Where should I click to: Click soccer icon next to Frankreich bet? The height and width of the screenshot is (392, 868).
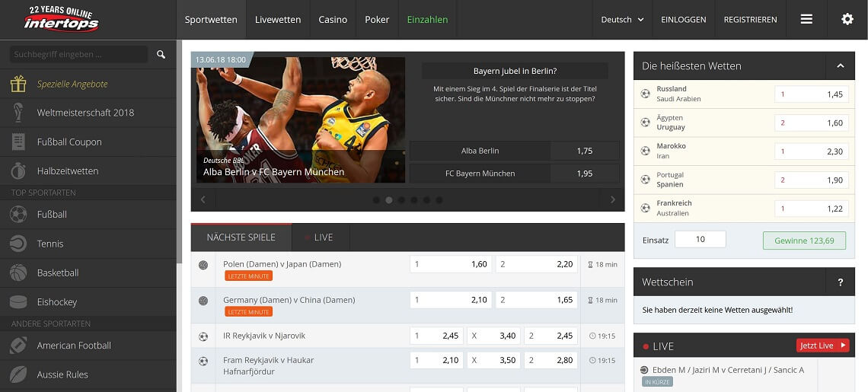point(646,209)
